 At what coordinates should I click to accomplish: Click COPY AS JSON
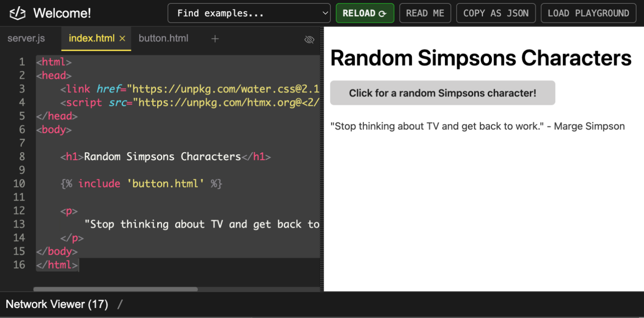(496, 13)
